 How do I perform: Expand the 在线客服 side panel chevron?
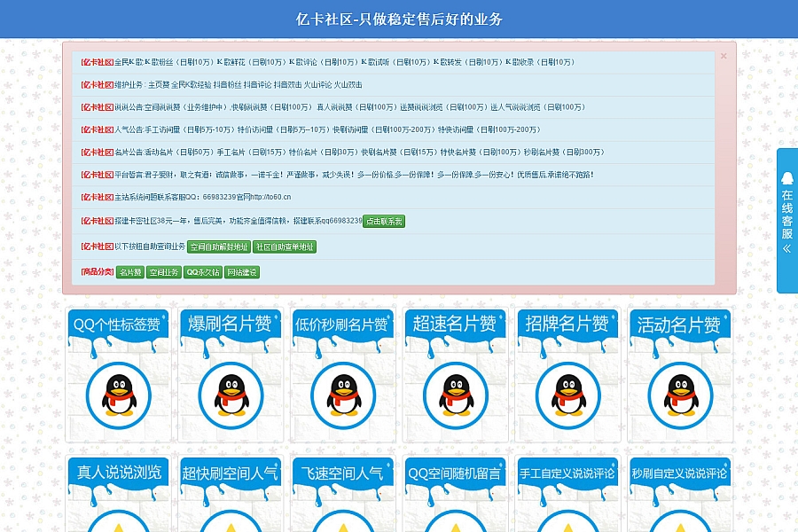coord(787,248)
